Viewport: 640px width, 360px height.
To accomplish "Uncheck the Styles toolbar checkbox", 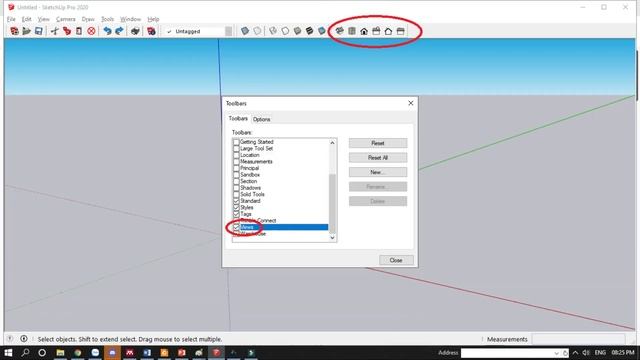I will (236, 207).
